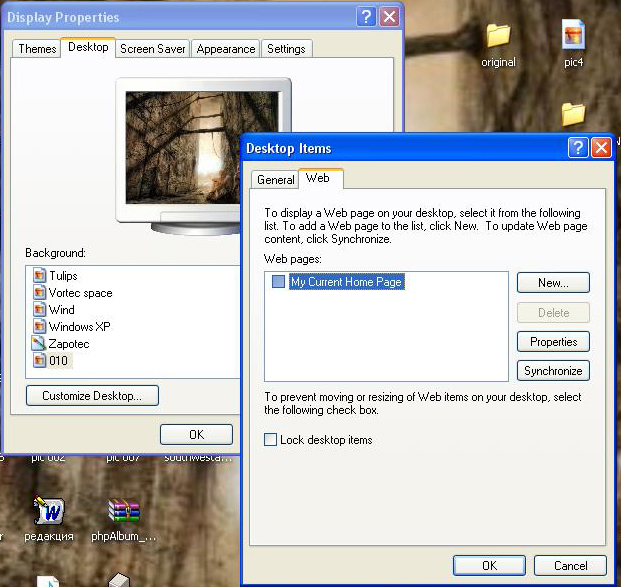
Task: Open web page Properties button
Action: coord(553,342)
